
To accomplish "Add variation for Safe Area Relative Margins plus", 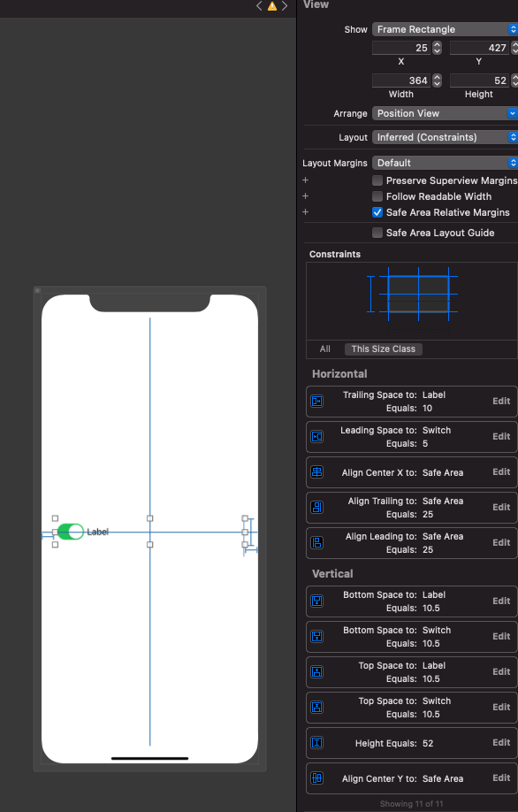I will [x=305, y=212].
